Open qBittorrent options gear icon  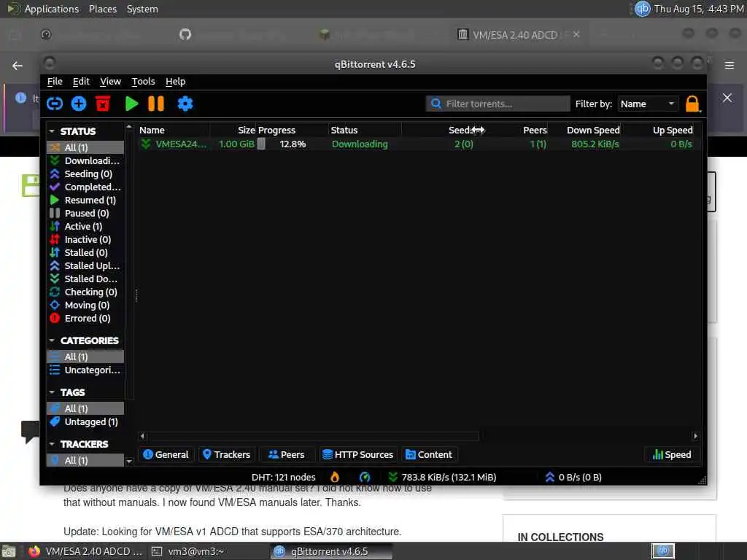click(x=185, y=104)
